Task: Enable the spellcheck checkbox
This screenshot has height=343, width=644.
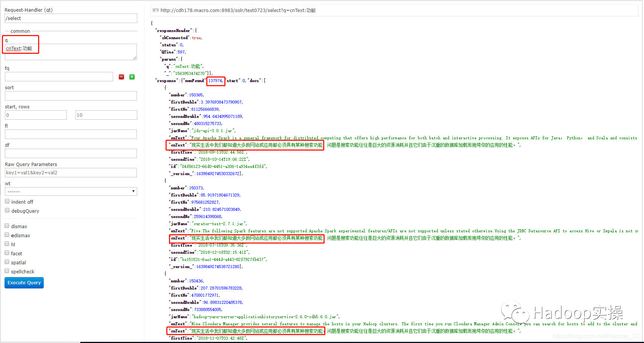Action: click(x=7, y=271)
